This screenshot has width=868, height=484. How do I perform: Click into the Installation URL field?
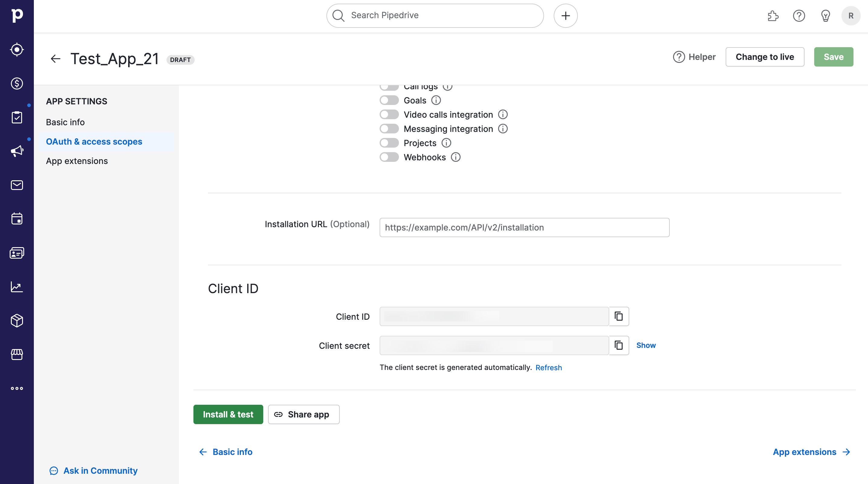pos(524,227)
